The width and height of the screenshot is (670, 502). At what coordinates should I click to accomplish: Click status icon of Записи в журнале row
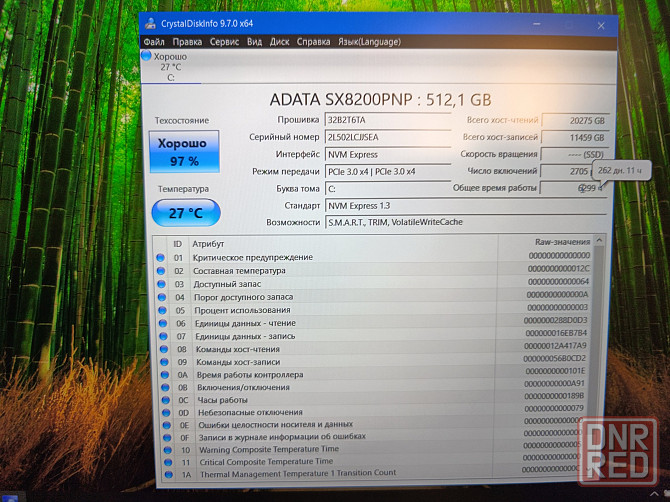tap(167, 437)
